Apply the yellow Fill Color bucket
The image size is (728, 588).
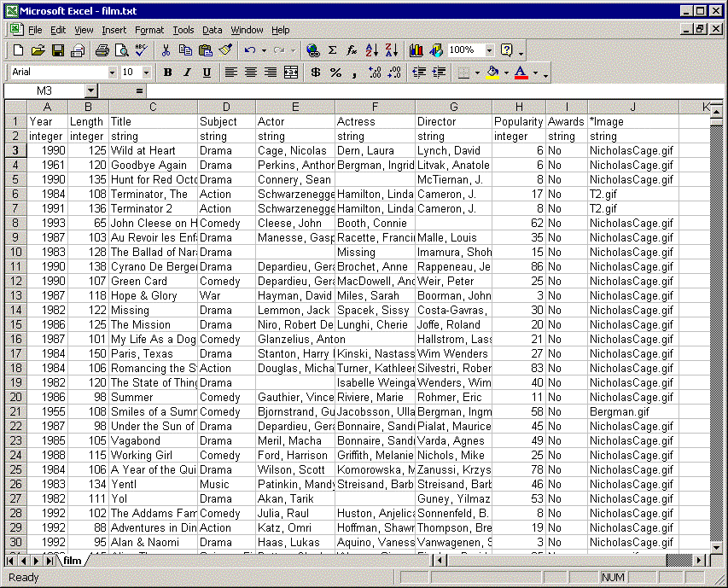click(492, 73)
